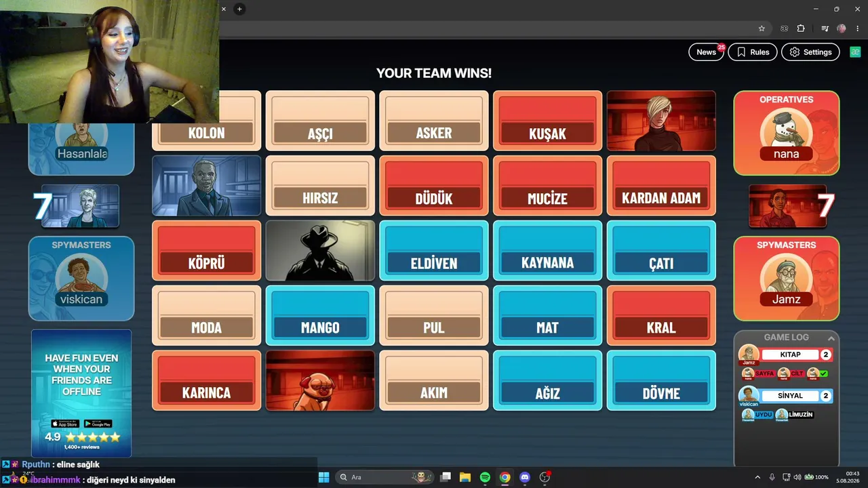Viewport: 868px width, 488px height.
Task: Click the MAT card
Action: pos(547,316)
